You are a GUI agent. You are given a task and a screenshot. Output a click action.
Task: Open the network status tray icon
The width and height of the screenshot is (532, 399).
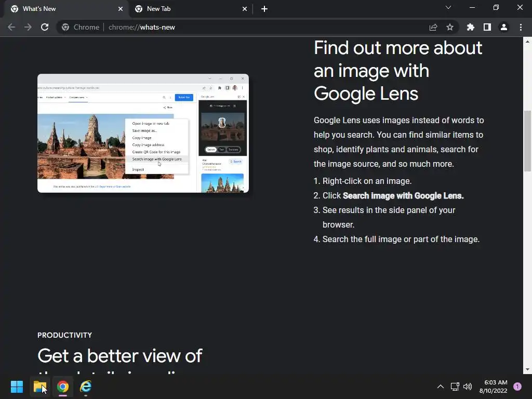[x=455, y=387]
